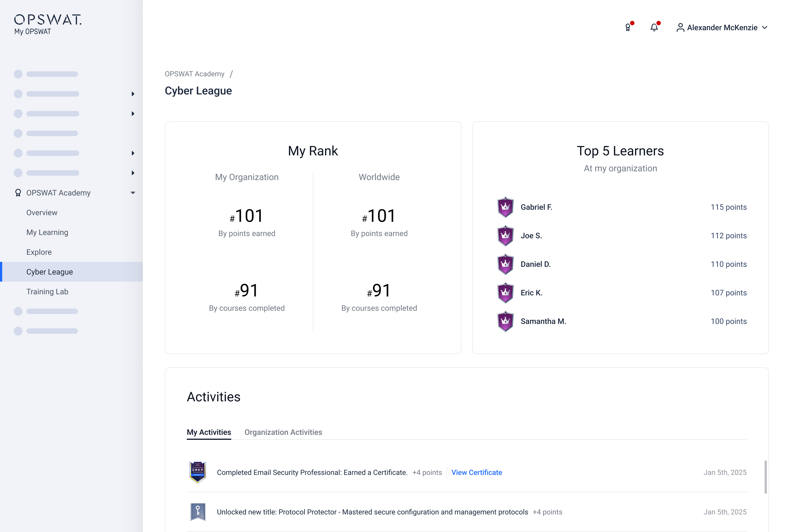This screenshot has width=791, height=532.
Task: Click the award ribbon icon in header
Action: click(x=628, y=27)
